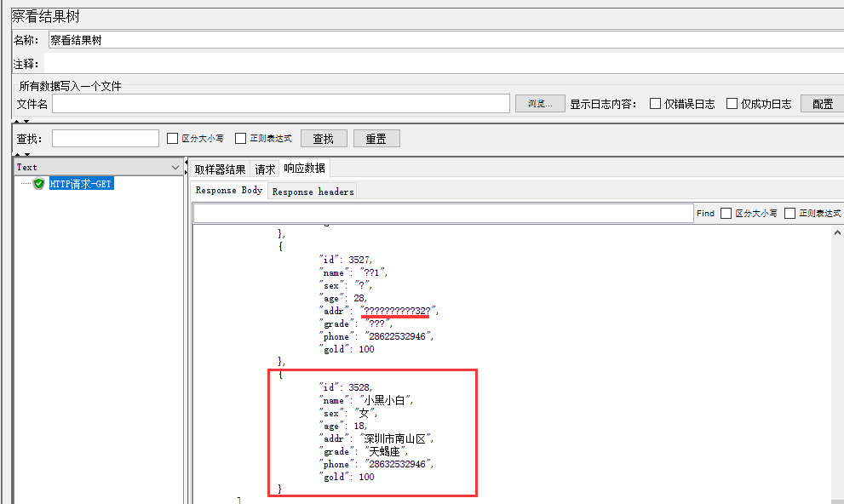
Task: Focus the 文件名 input field
Action: click(281, 103)
